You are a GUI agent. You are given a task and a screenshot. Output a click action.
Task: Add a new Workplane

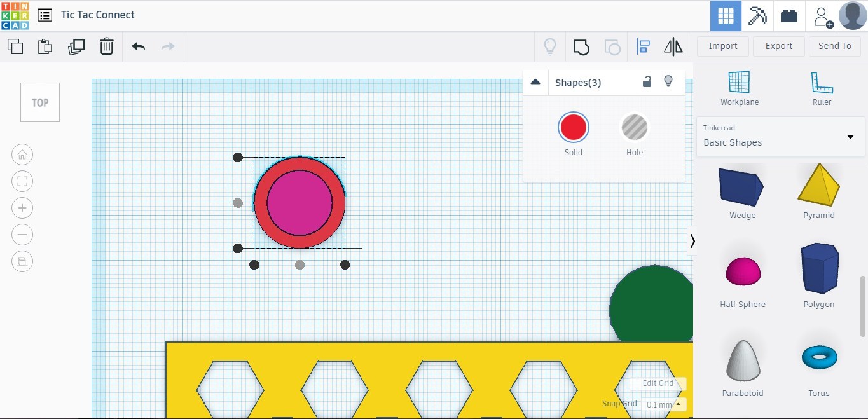click(739, 88)
